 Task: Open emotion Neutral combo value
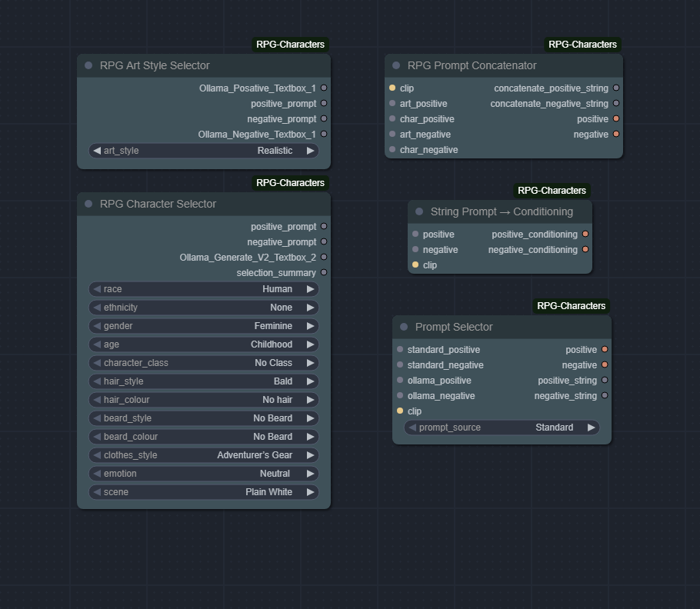275,474
